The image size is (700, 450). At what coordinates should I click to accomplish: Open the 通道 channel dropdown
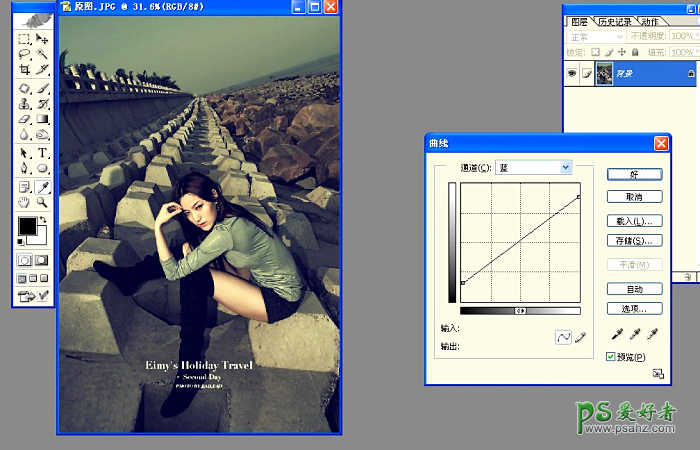tap(533, 168)
